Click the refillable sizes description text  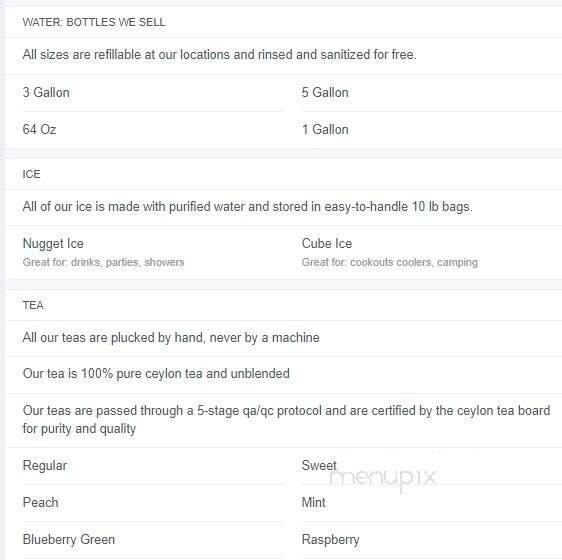[219, 54]
